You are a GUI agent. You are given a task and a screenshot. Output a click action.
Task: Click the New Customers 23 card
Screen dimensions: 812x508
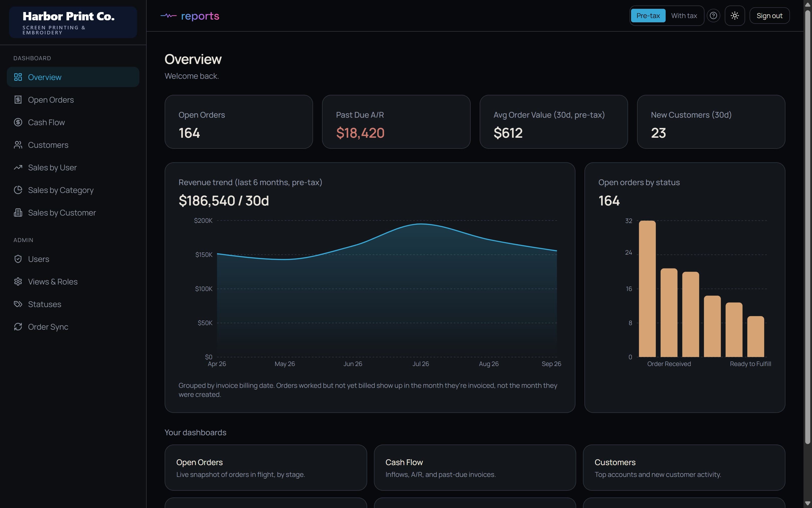711,122
